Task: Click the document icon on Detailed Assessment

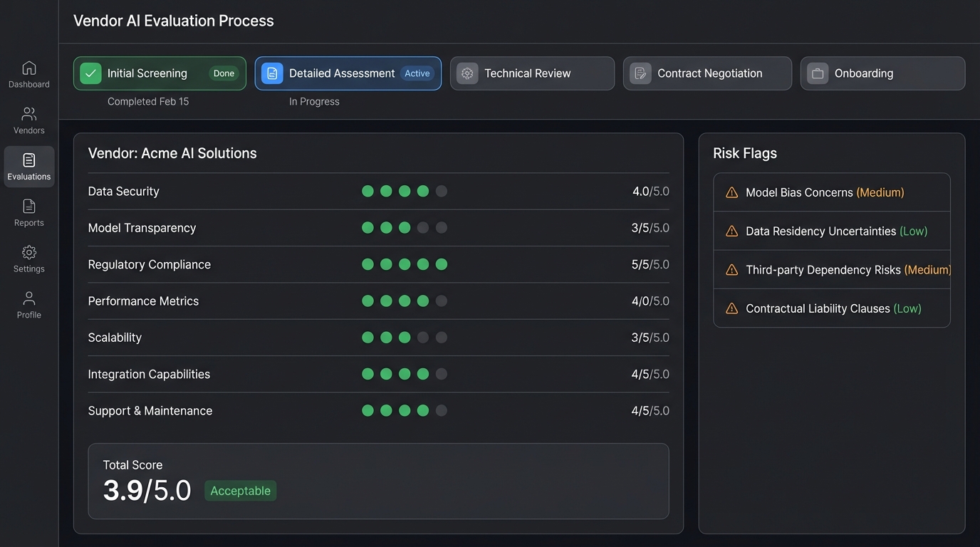Action: pos(271,73)
